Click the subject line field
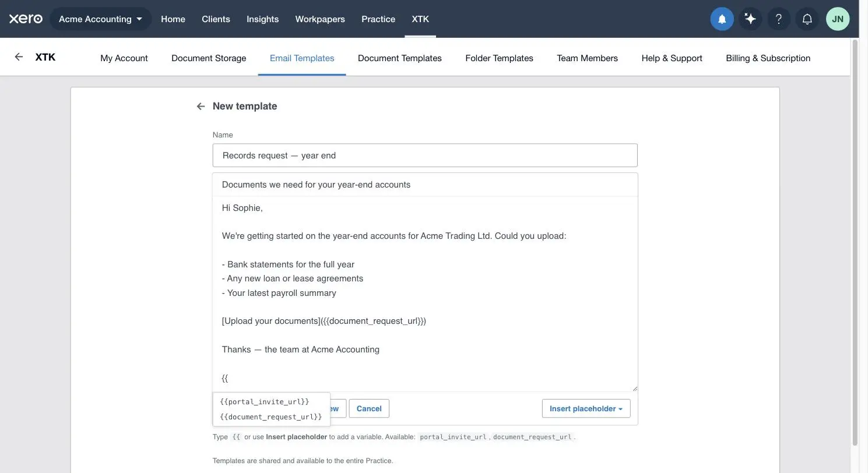 425,185
